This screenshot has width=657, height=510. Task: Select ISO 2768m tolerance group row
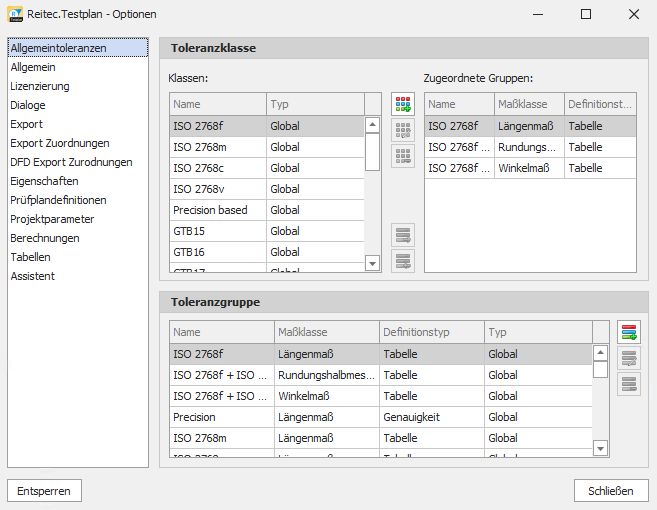[x=381, y=438]
